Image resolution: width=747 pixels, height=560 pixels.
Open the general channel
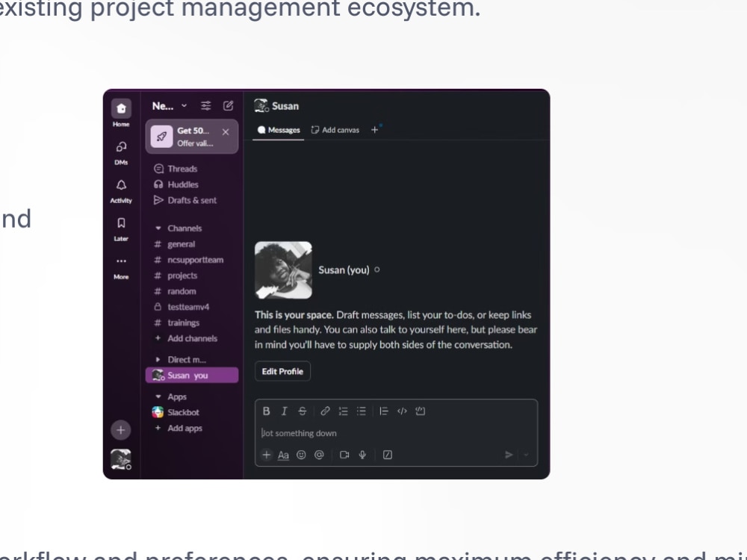click(191, 244)
